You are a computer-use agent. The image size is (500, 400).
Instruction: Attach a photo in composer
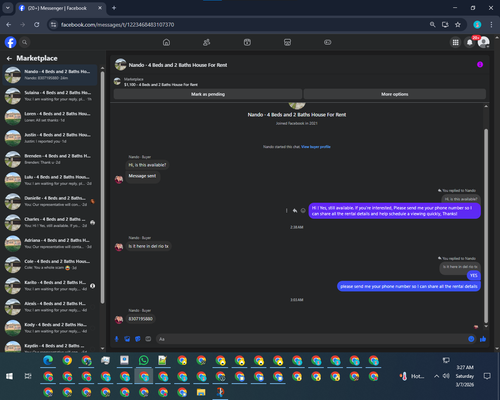click(127, 339)
